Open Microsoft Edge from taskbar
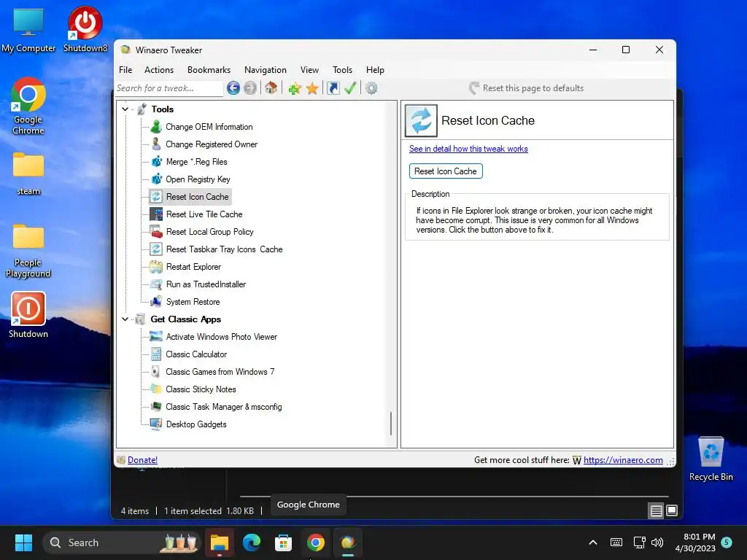The image size is (747, 560). point(252,542)
